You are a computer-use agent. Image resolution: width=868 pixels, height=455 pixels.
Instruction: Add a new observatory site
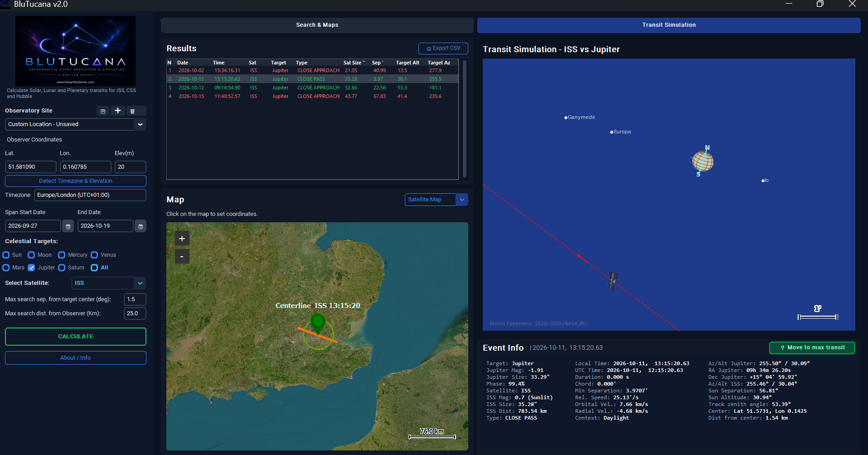[x=118, y=111]
